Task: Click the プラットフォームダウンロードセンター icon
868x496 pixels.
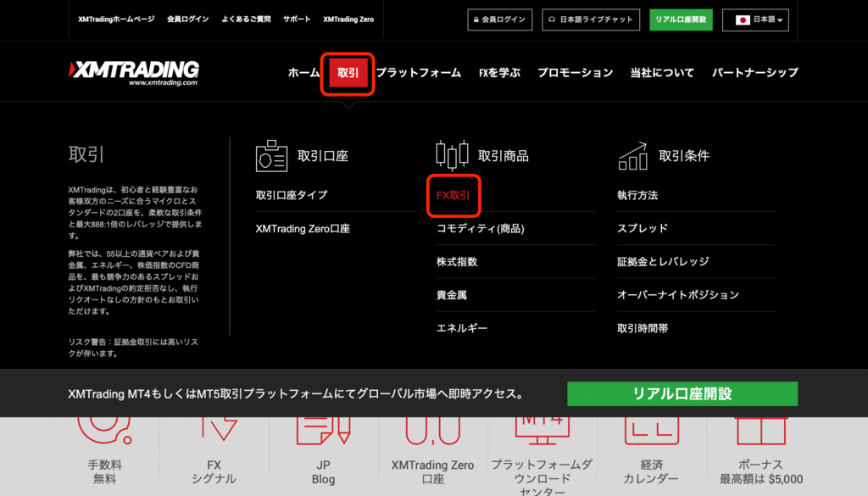Action: point(542,431)
